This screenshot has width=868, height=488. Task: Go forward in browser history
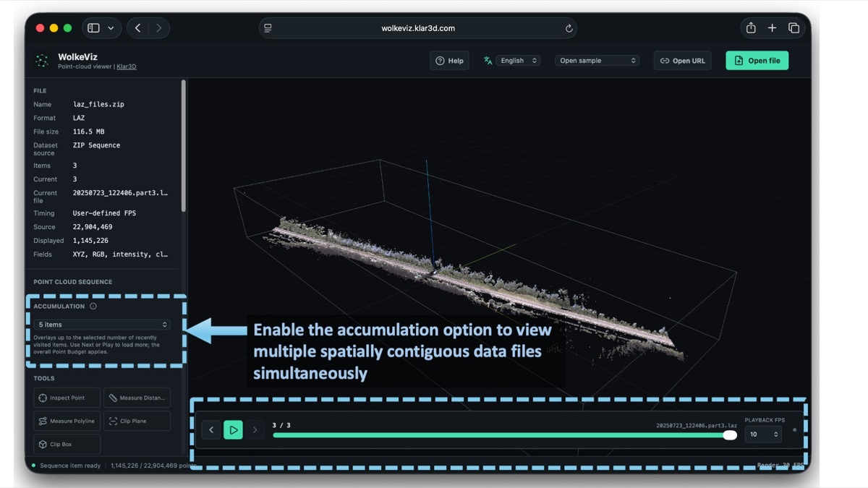coord(158,28)
